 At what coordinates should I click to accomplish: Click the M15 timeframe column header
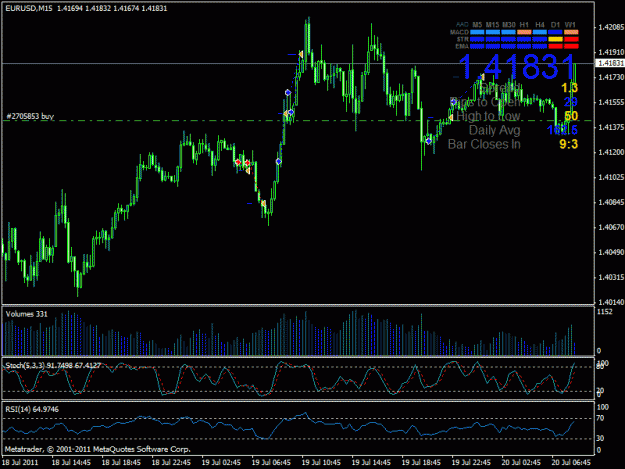point(493,25)
